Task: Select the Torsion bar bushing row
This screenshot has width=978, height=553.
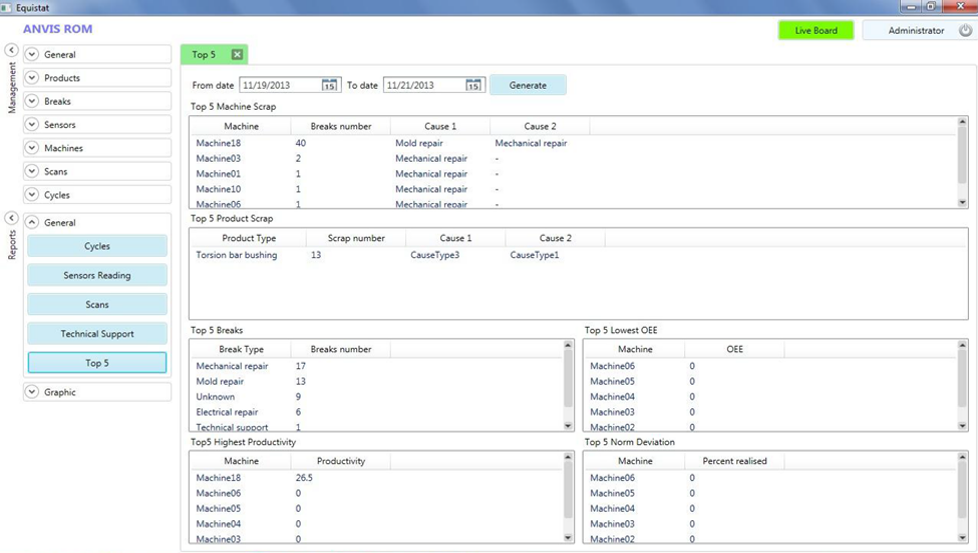Action: pos(578,255)
